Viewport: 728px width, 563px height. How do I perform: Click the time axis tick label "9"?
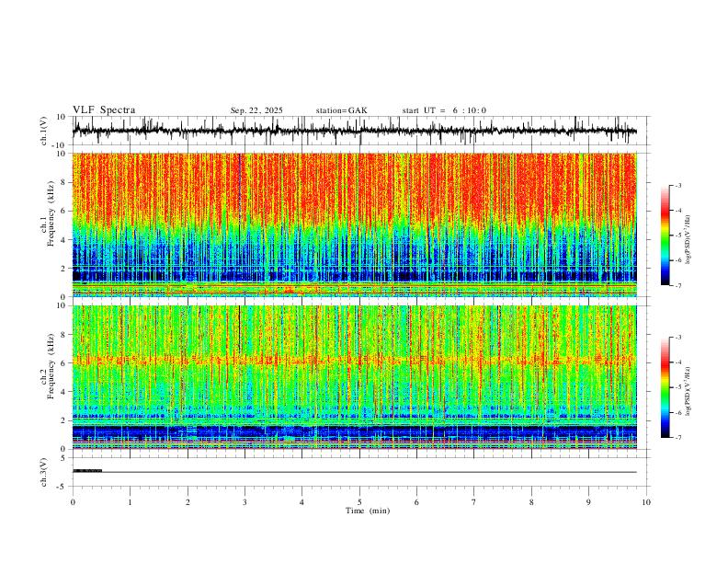coord(588,502)
